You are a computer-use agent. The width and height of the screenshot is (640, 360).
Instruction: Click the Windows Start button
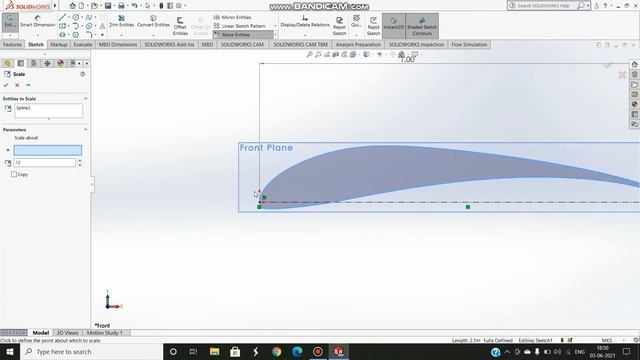10,351
